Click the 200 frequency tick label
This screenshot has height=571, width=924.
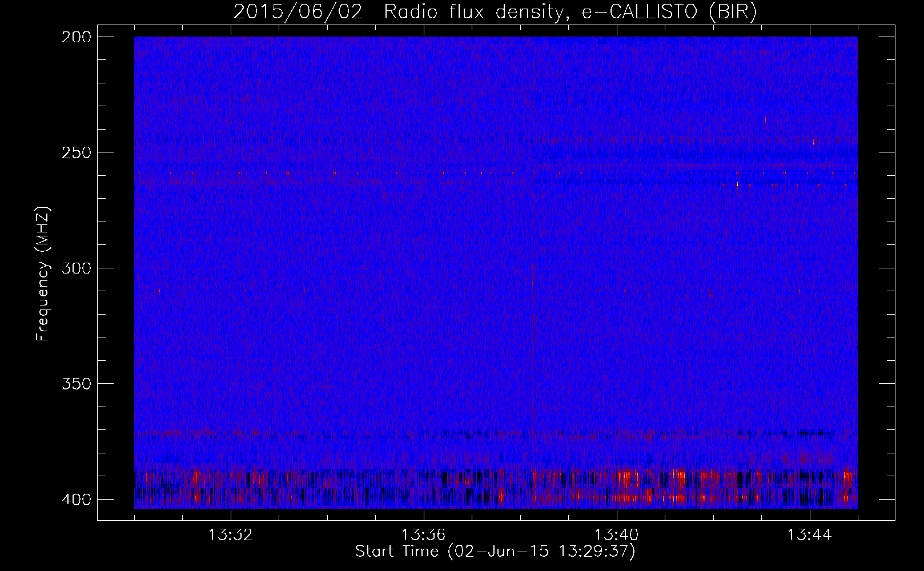tap(76, 37)
